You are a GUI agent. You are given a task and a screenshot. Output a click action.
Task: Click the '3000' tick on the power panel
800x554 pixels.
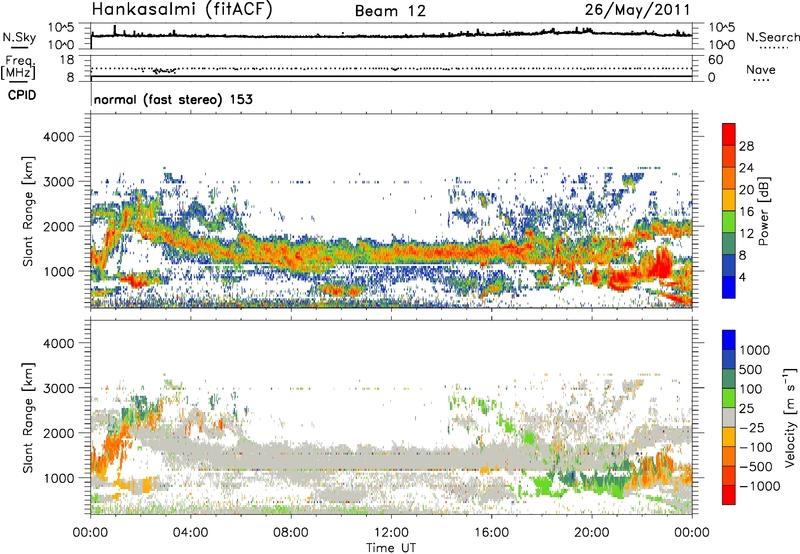pos(58,182)
